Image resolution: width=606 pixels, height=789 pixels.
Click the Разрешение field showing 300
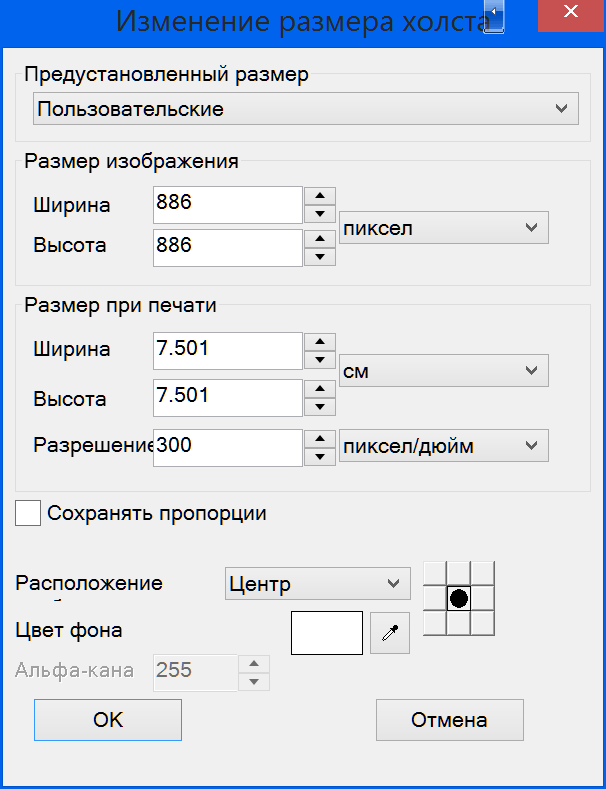point(228,448)
